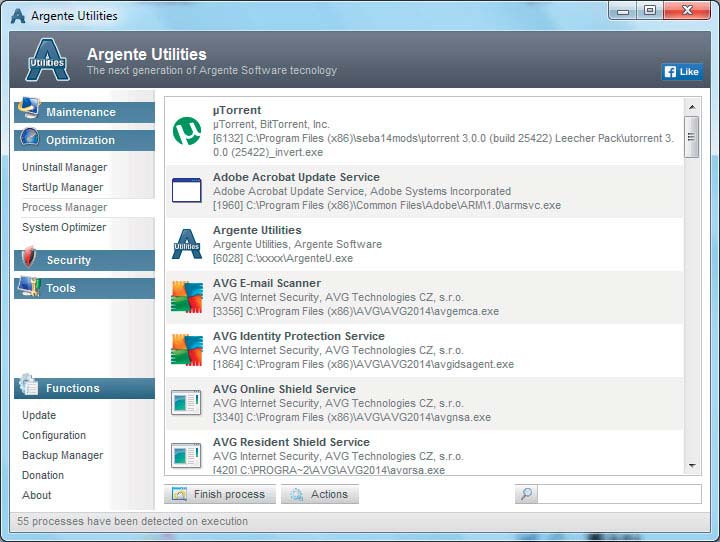Click the scrollbar up arrow

click(692, 107)
